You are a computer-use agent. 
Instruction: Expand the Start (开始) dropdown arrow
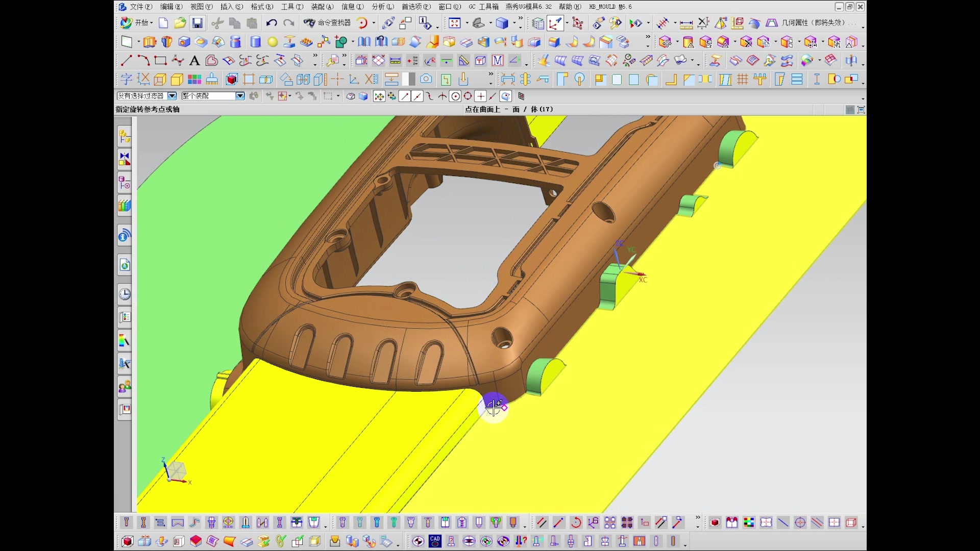[152, 23]
